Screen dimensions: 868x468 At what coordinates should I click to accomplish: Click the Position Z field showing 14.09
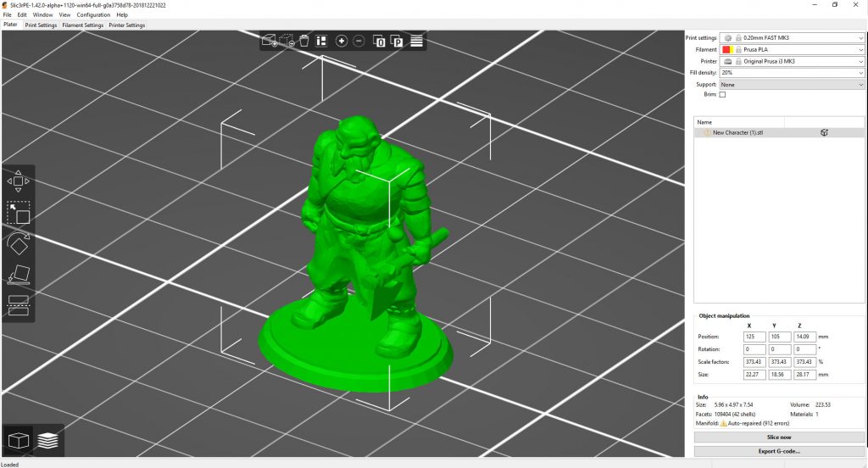(x=805, y=337)
